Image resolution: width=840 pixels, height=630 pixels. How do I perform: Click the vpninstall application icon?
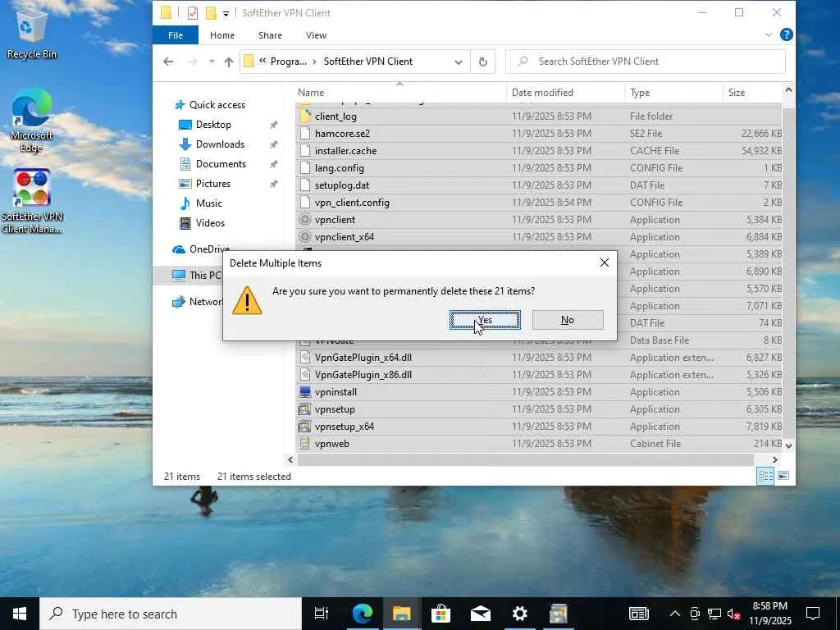[305, 391]
